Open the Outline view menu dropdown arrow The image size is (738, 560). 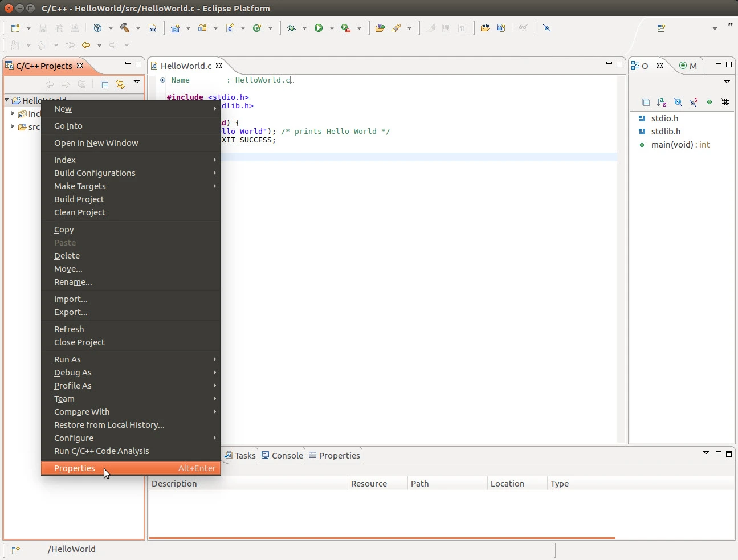point(727,82)
